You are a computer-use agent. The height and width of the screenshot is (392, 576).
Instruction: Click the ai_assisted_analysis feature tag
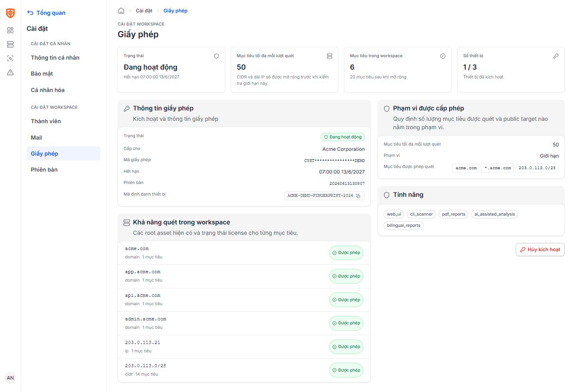(494, 214)
